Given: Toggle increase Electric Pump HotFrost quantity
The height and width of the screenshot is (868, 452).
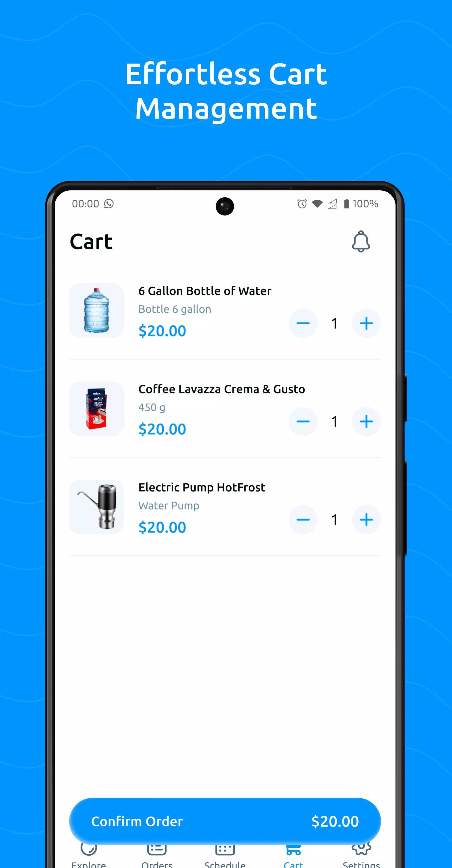Looking at the screenshot, I should (x=366, y=519).
